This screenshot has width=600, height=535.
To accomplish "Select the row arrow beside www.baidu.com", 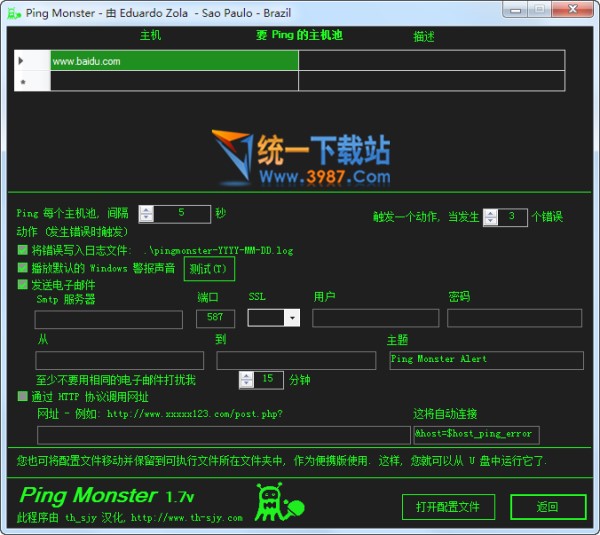I will [21, 60].
